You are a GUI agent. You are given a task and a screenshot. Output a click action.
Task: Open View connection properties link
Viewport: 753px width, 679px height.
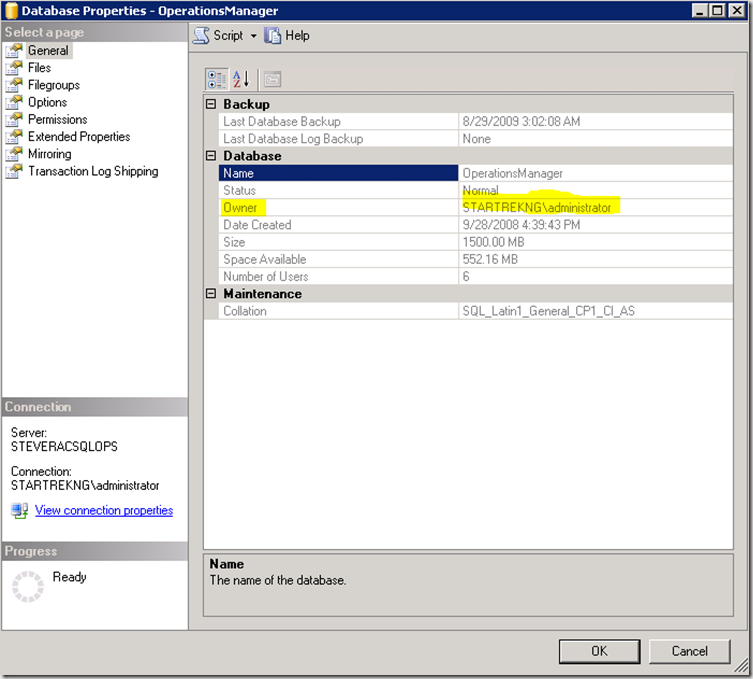[x=104, y=510]
